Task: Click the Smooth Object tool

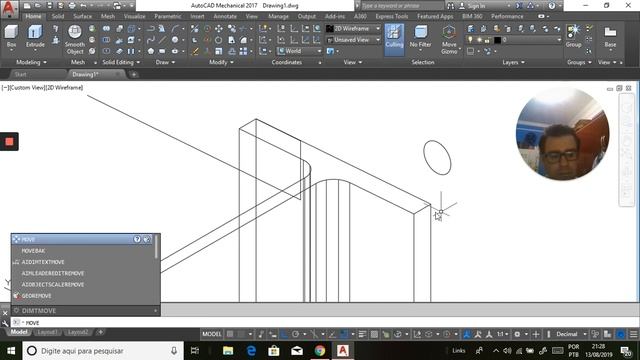Action: pos(75,40)
